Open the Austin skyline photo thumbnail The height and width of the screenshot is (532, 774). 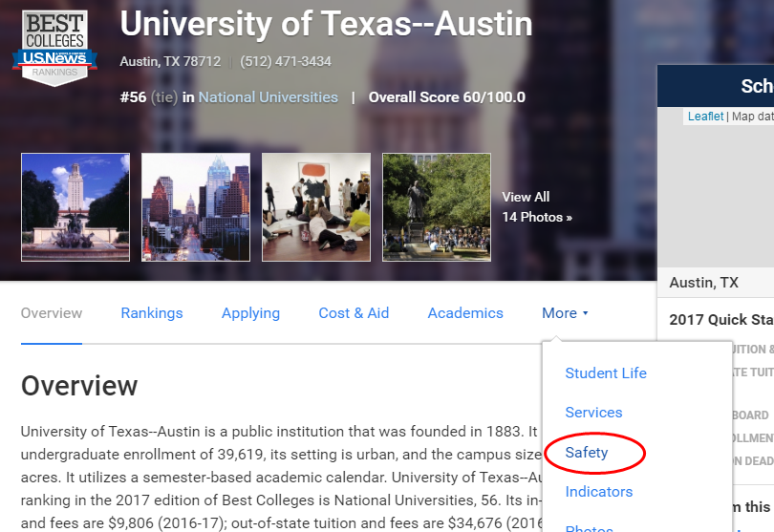[196, 207]
